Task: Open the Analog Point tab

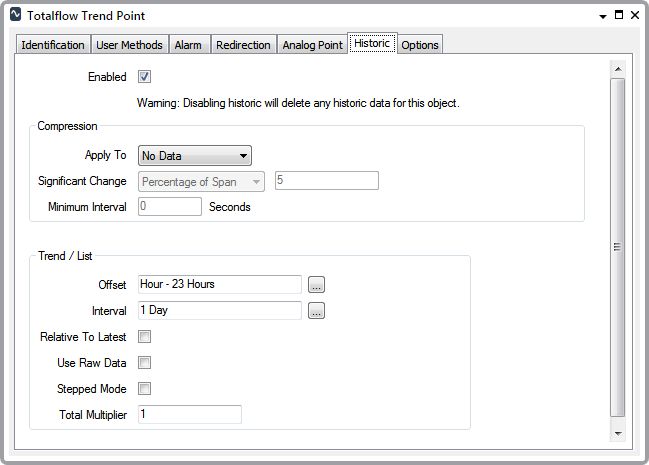Action: (x=312, y=45)
